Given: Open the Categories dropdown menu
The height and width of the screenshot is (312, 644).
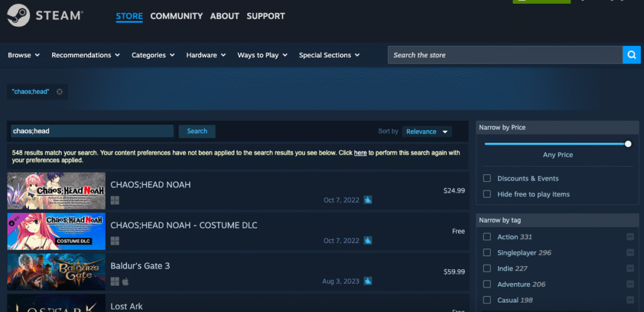Looking at the screenshot, I should click(x=153, y=55).
